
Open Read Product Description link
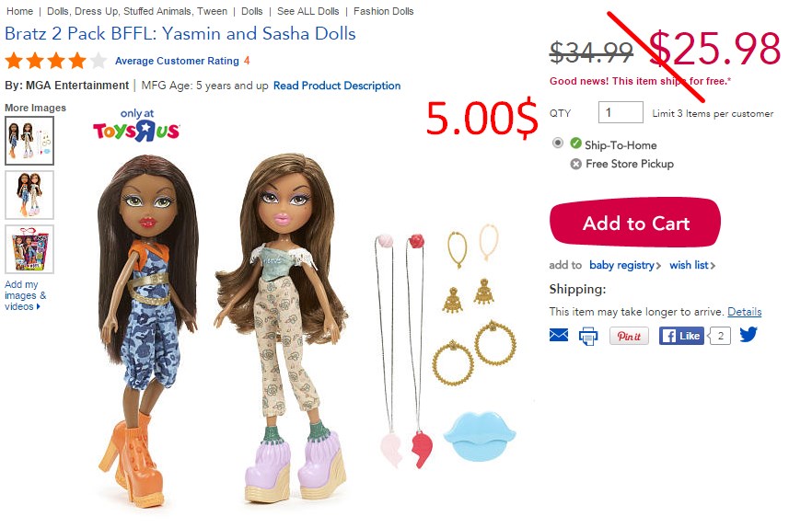coord(337,86)
